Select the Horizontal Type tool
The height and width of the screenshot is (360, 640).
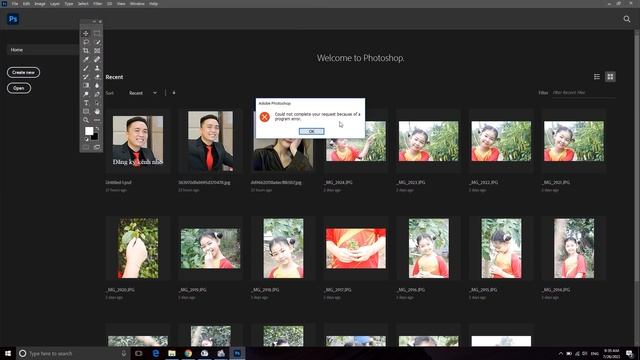pos(86,103)
